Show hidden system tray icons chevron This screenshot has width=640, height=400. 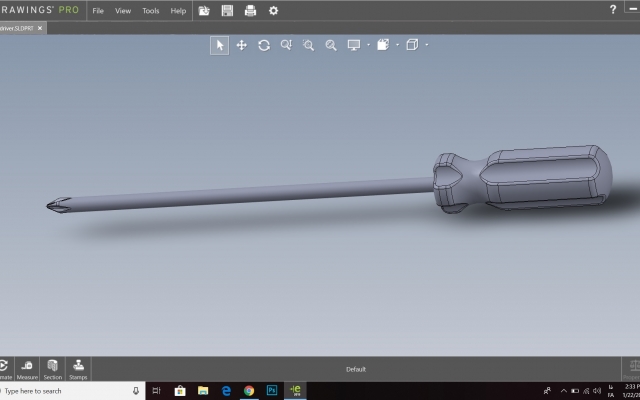(x=564, y=391)
